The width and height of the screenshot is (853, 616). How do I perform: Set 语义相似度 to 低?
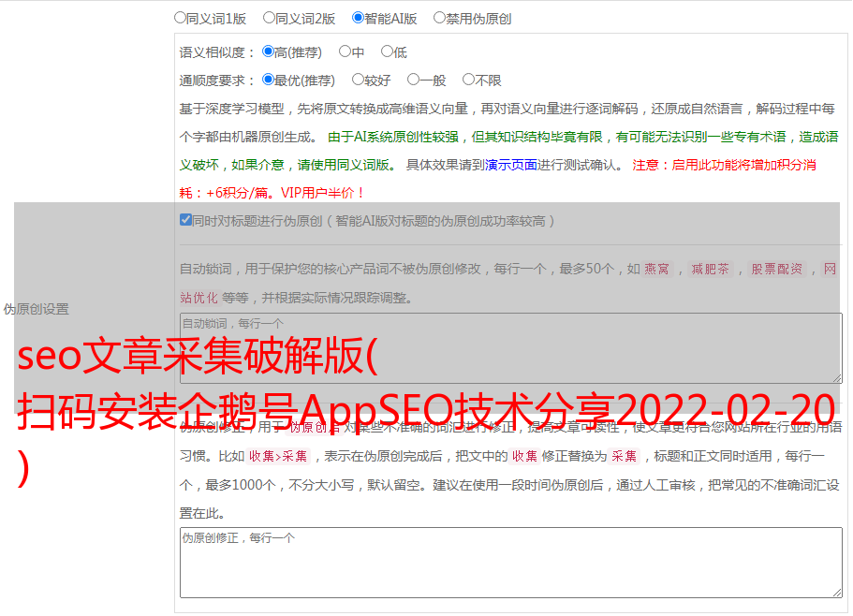387,51
